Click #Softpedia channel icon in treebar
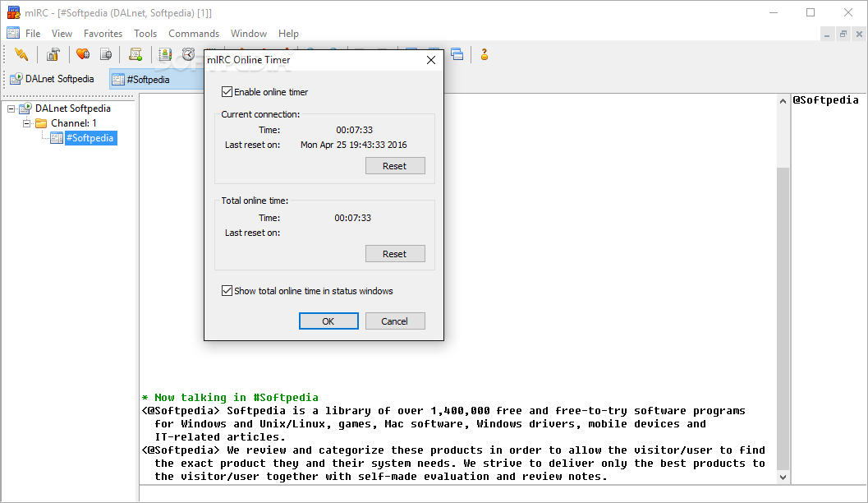The width and height of the screenshot is (868, 503). tap(57, 138)
